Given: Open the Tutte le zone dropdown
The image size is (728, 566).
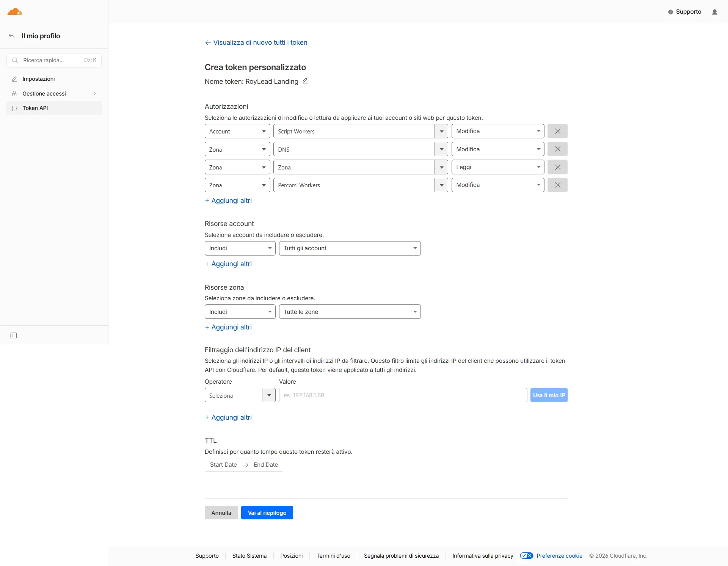Looking at the screenshot, I should click(x=350, y=312).
